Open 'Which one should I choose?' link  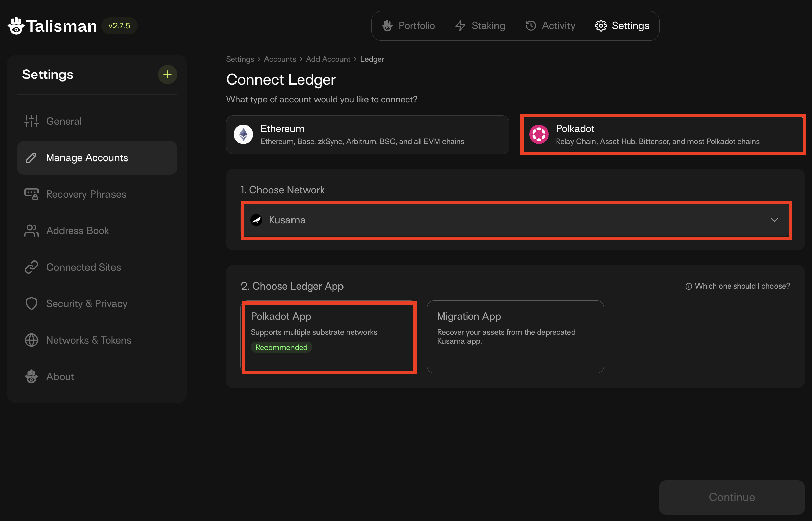point(738,286)
